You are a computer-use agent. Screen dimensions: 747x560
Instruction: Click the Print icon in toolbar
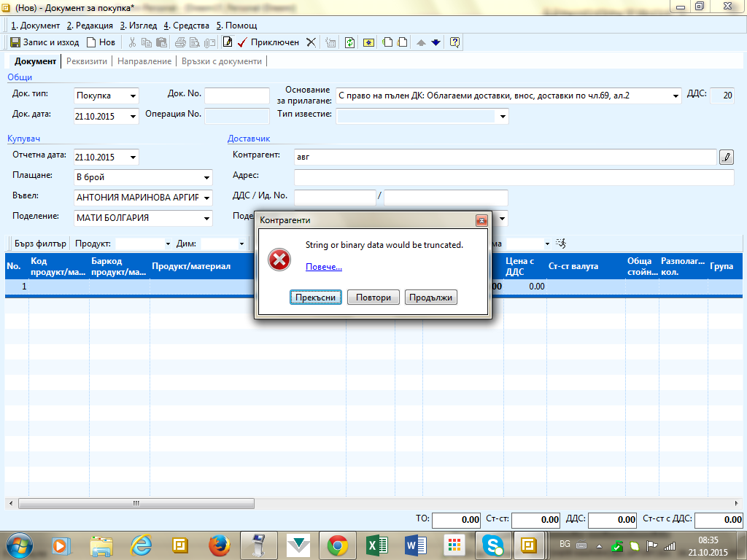[x=180, y=42]
